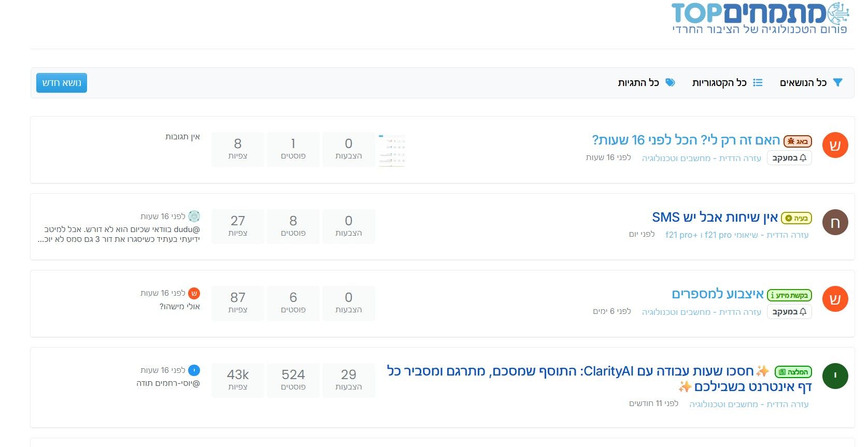Screen dimensions: 868x447
Task: Click the green המלצה tag label
Action: click(793, 372)
